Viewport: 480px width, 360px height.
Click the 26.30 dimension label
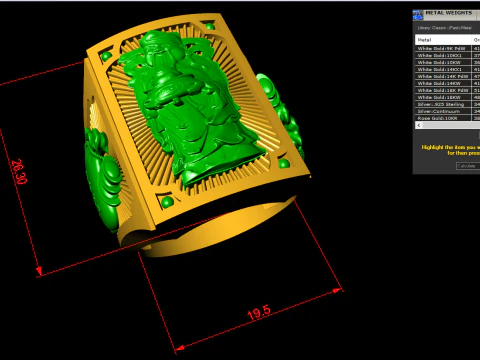tap(19, 172)
